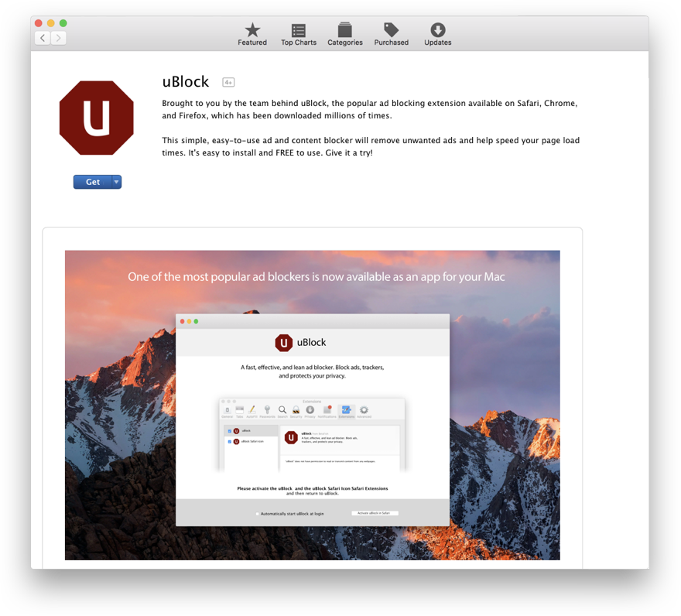Open the uBlock screenshot preview image
Screen dimensions: 681x616
312,405
